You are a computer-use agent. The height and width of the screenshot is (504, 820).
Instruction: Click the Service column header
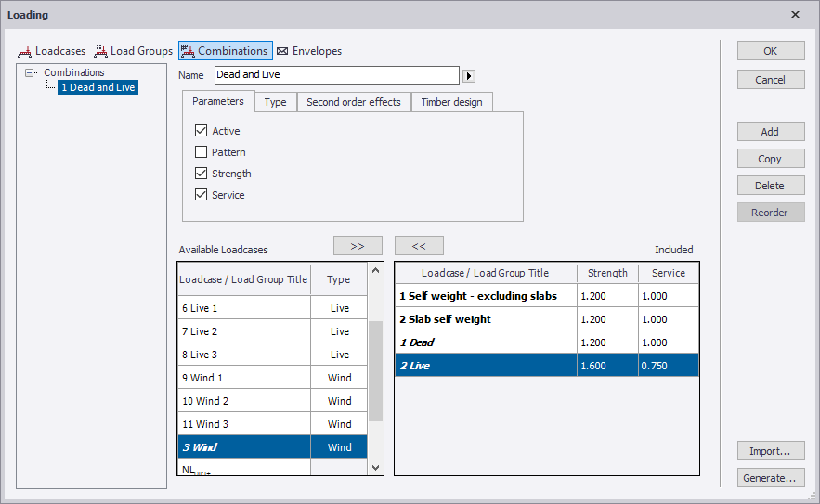tap(669, 273)
